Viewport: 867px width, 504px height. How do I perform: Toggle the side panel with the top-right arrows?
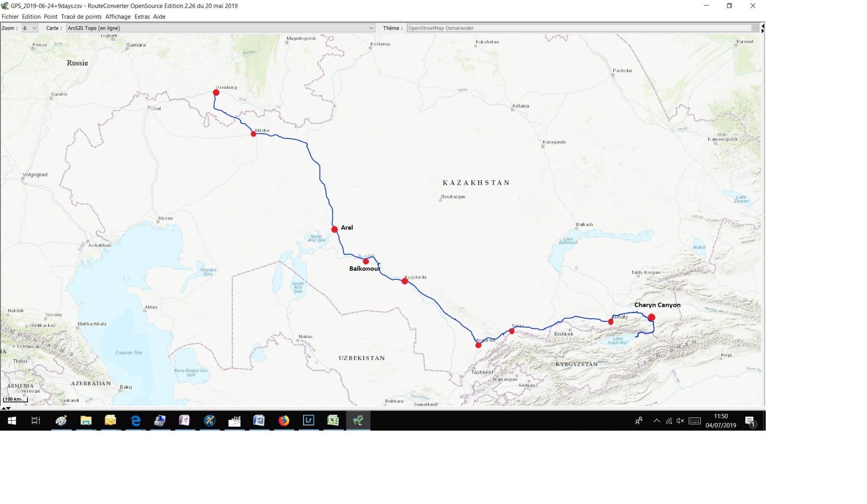763,28
